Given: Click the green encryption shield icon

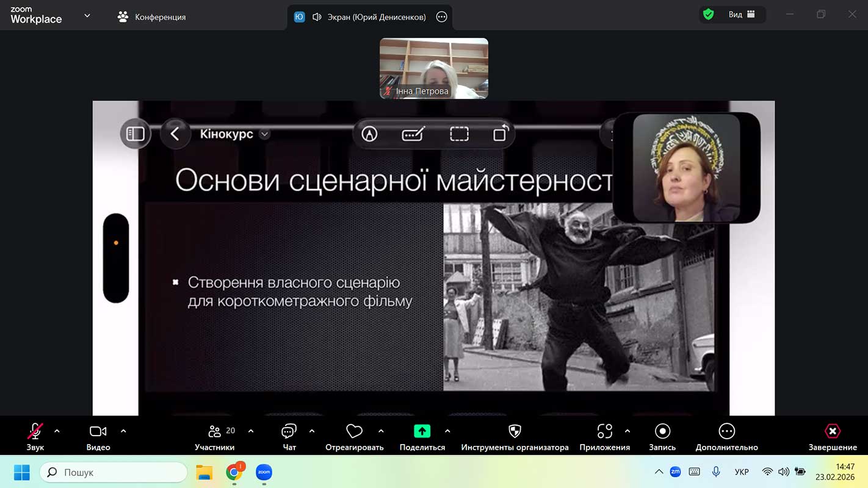Looking at the screenshot, I should pos(708,15).
